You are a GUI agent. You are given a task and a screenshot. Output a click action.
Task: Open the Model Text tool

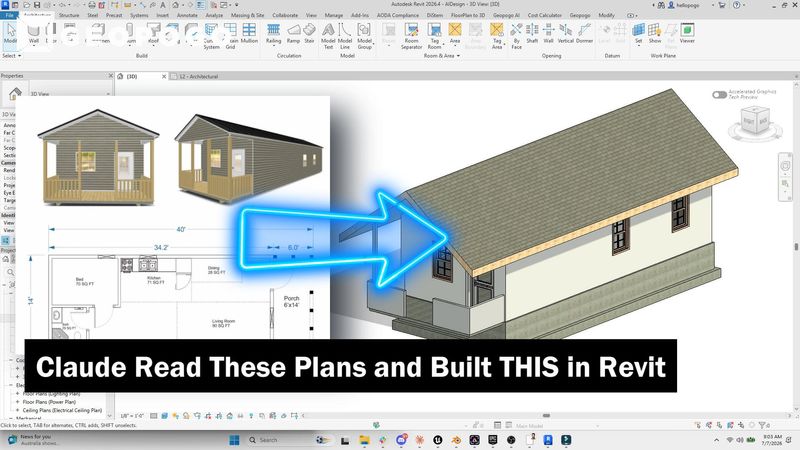tap(328, 36)
